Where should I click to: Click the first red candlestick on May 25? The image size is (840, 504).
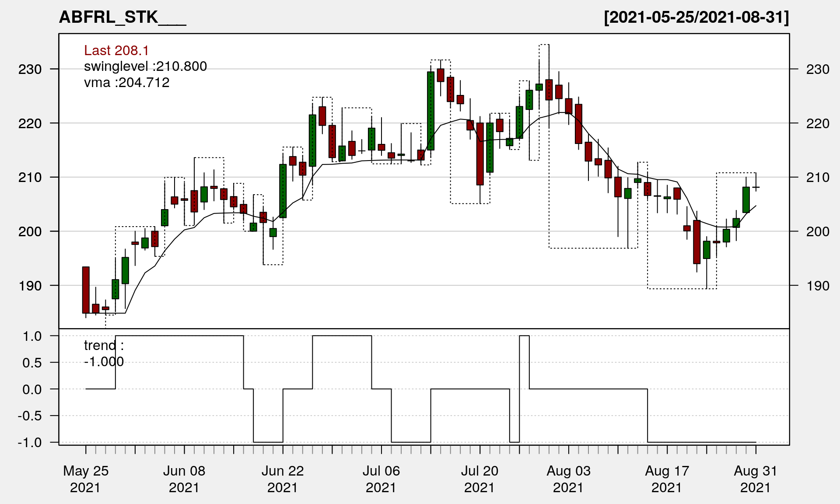coord(86,290)
